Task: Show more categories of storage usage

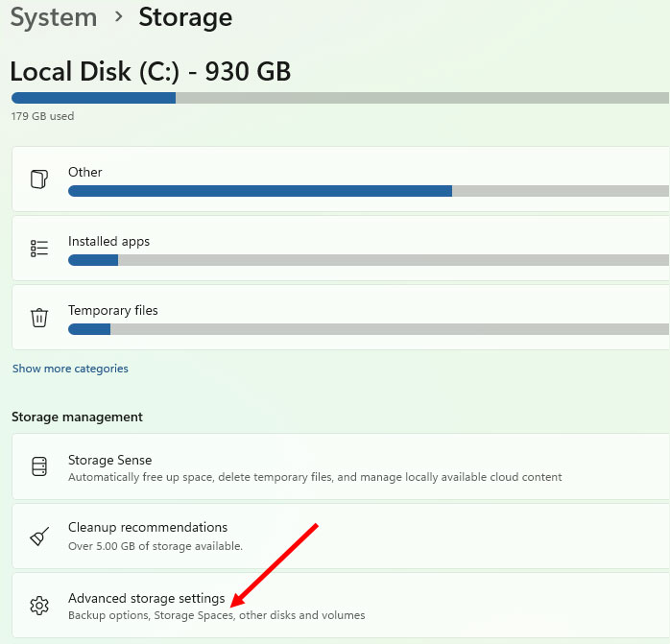Action: 70,369
